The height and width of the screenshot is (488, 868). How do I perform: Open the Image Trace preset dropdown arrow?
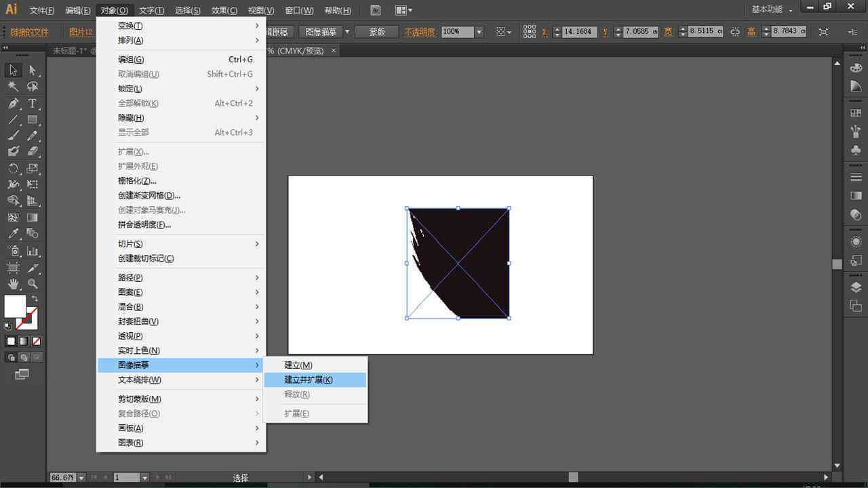pos(347,32)
